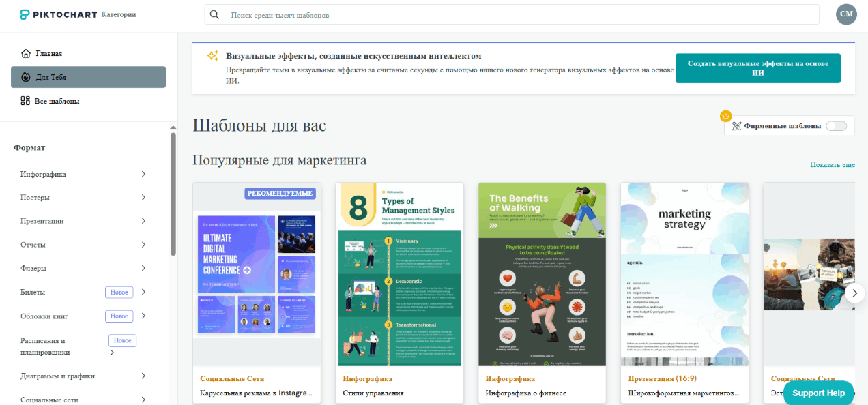This screenshot has width=868, height=405.
Task: Open Все шаблоны in the sidebar
Action: click(88, 101)
